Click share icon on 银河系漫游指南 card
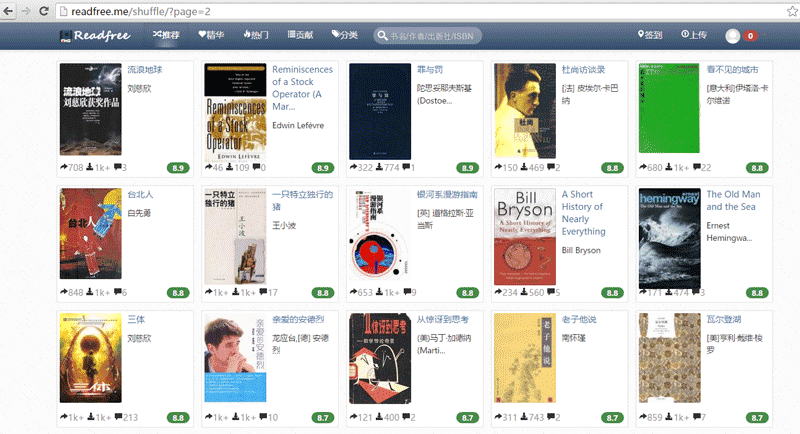The width and height of the screenshot is (800, 434). tap(354, 292)
